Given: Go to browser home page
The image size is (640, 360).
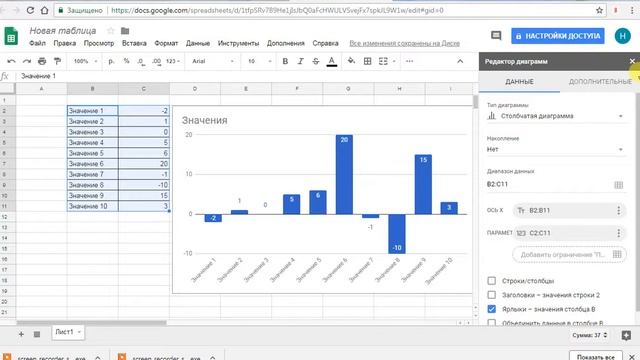Looking at the screenshot, I should [44, 11].
